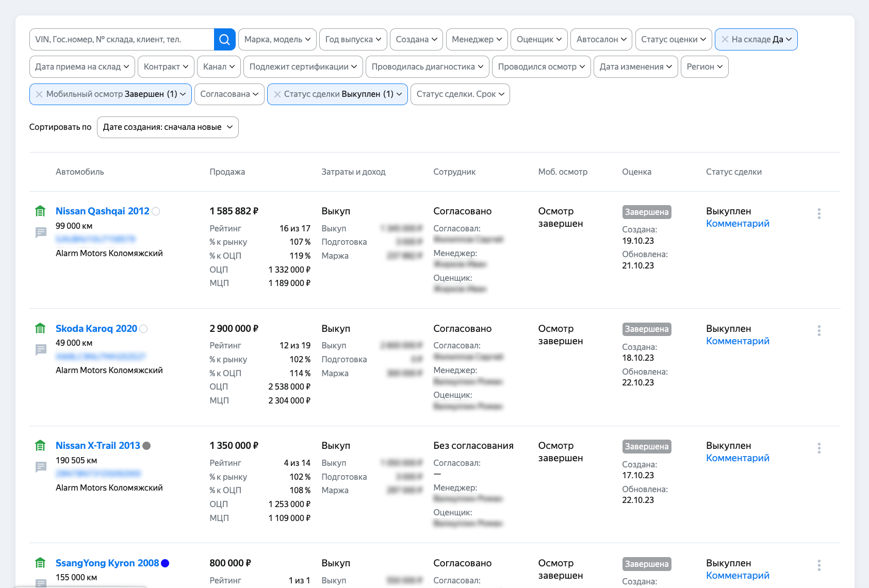
Task: Expand the 'Марка, модель' filter dropdown
Action: [x=277, y=39]
